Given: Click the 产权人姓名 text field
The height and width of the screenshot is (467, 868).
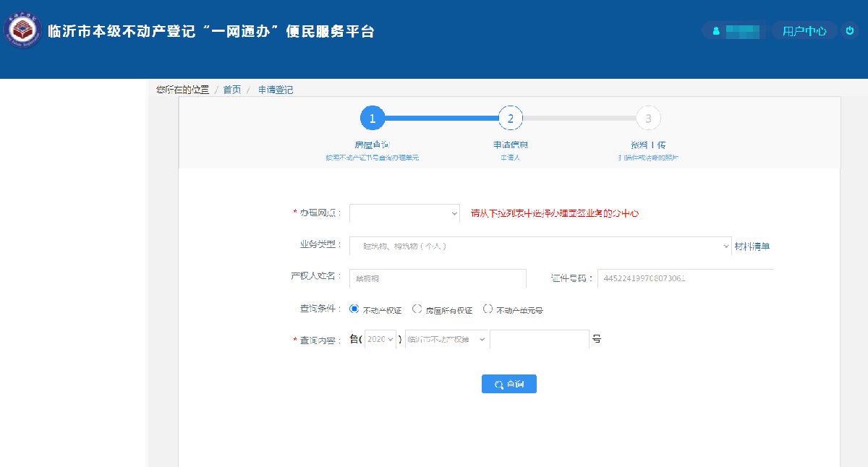Looking at the screenshot, I should (x=438, y=278).
